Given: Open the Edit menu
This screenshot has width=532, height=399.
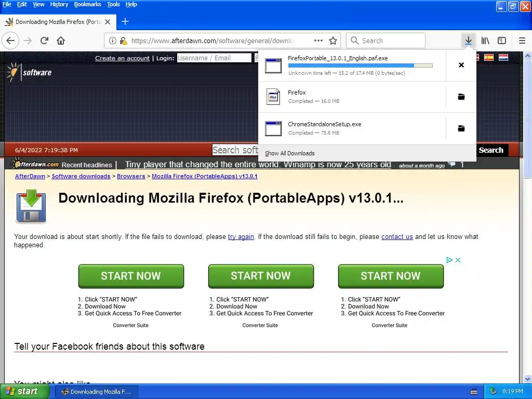Looking at the screenshot, I should pyautogui.click(x=22, y=4).
